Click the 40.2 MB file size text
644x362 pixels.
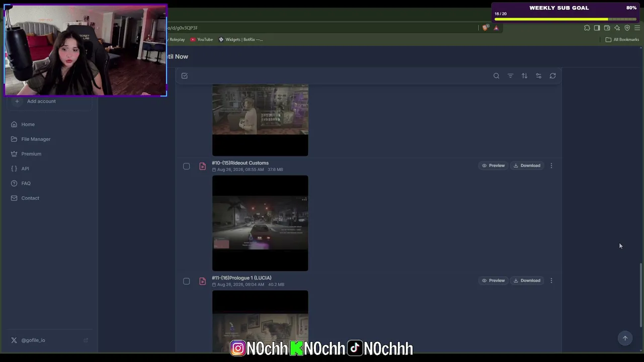276,285
